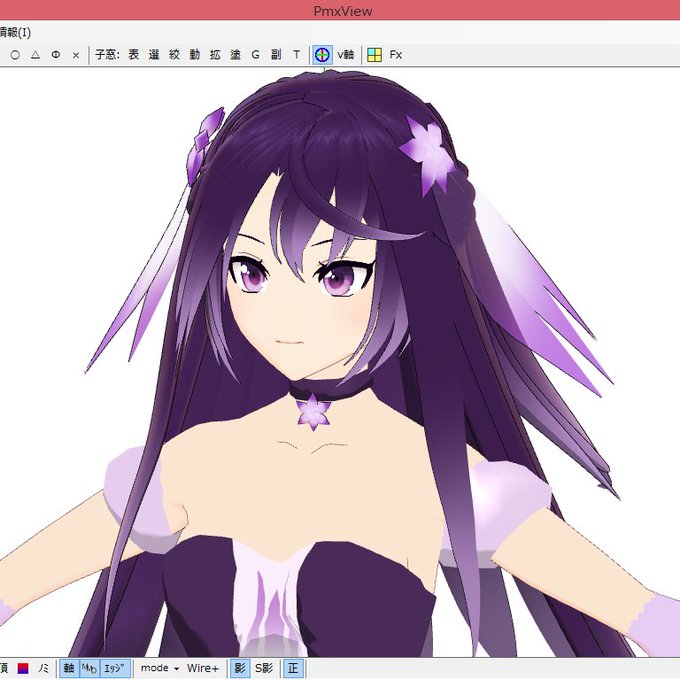Open the 選 sub-window
The height and width of the screenshot is (680, 680).
154,55
